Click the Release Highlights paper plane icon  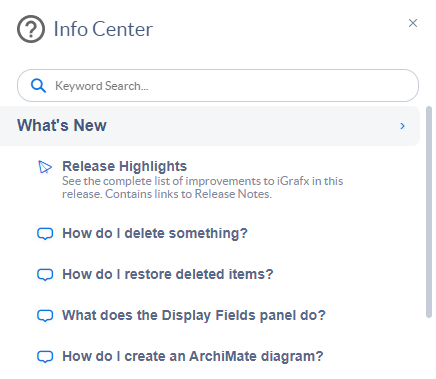45,167
